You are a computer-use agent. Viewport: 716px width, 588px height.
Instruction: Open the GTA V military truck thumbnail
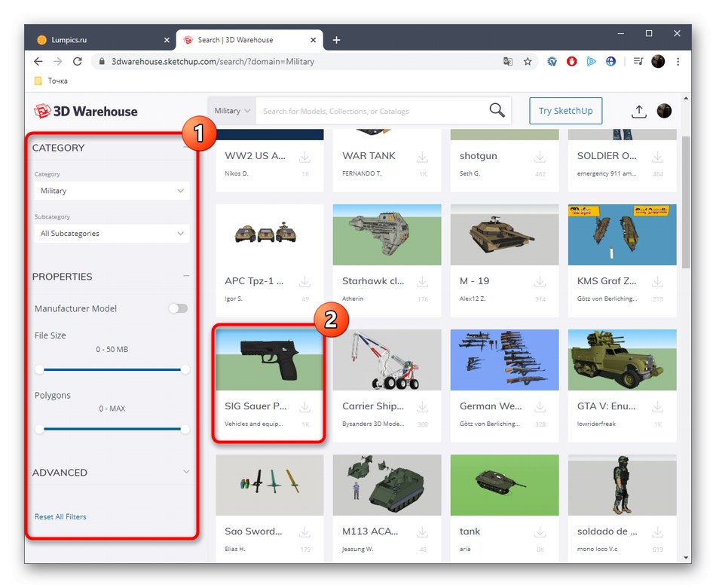point(622,360)
